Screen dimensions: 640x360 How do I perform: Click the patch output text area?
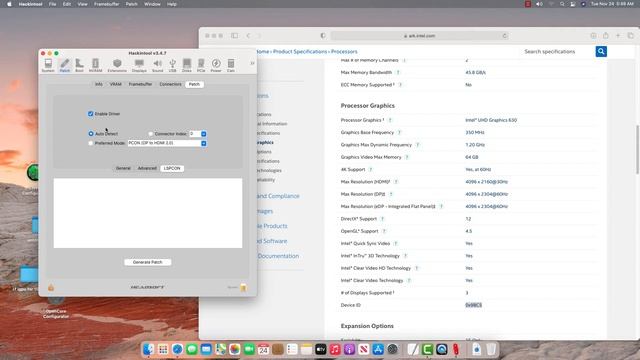point(148,213)
